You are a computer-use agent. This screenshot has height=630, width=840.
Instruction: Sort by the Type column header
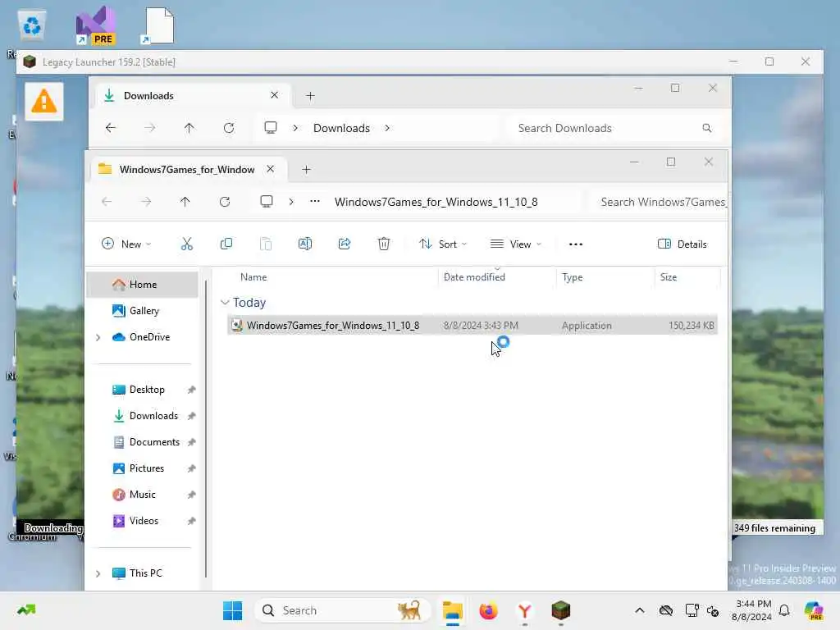click(x=572, y=277)
